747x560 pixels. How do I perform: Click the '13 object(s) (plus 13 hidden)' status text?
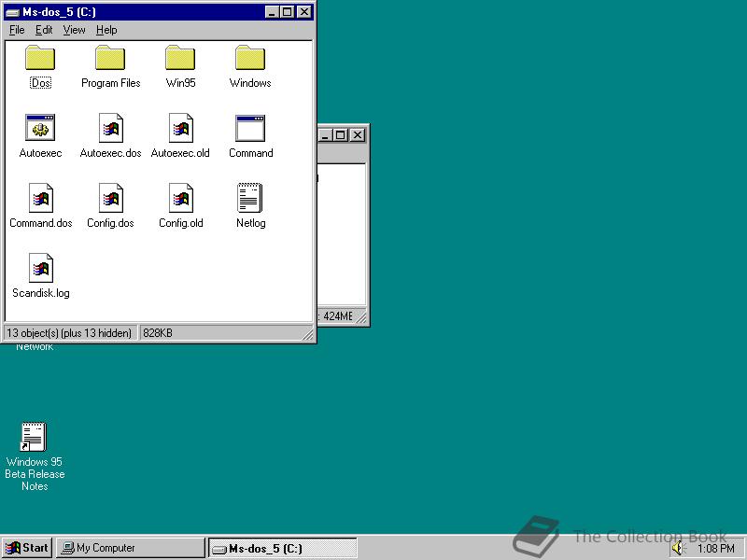69,333
